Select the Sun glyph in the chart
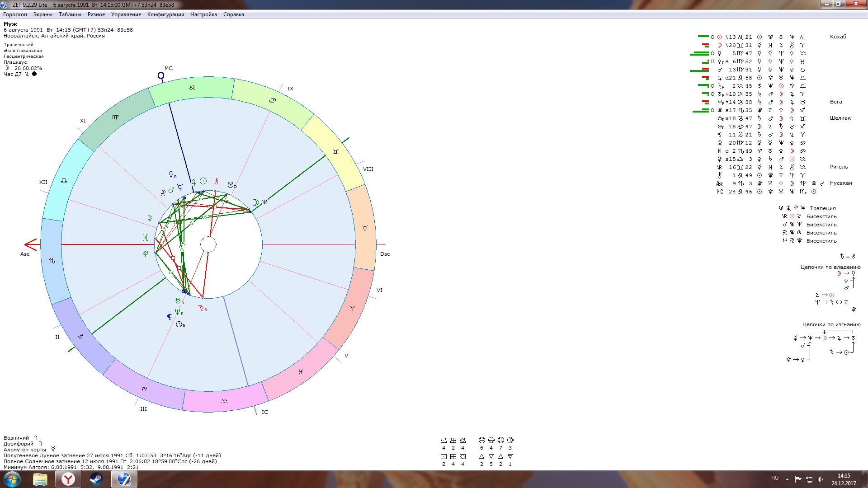 pos(203,181)
